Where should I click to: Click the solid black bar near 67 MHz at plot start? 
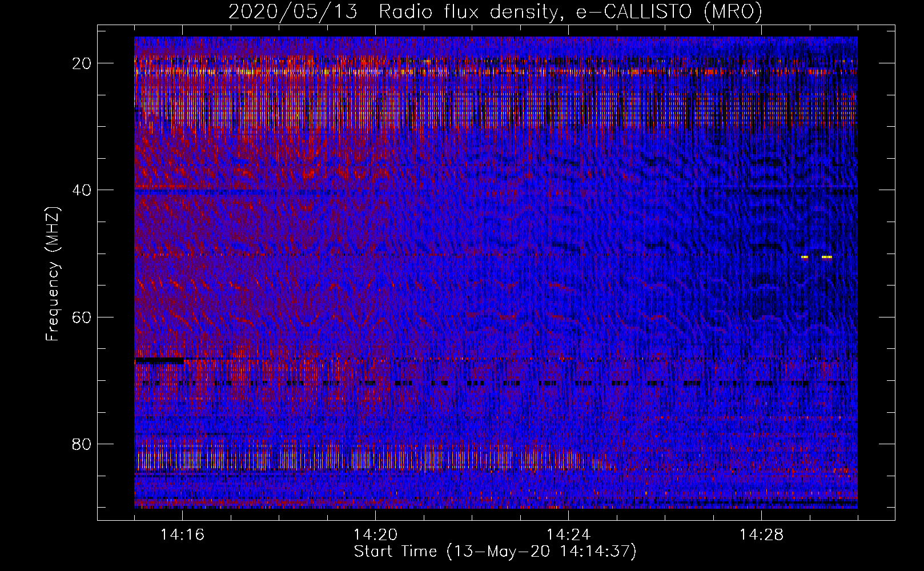tap(160, 361)
